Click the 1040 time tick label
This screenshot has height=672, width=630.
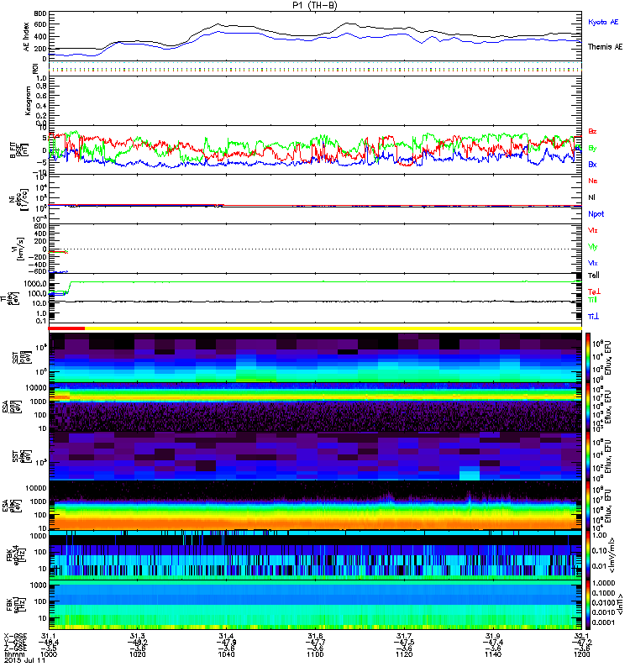click(x=227, y=659)
